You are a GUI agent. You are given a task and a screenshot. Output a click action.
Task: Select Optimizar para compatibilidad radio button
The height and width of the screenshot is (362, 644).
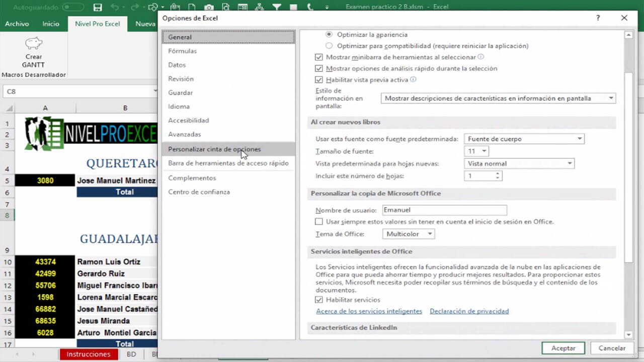[x=329, y=46]
